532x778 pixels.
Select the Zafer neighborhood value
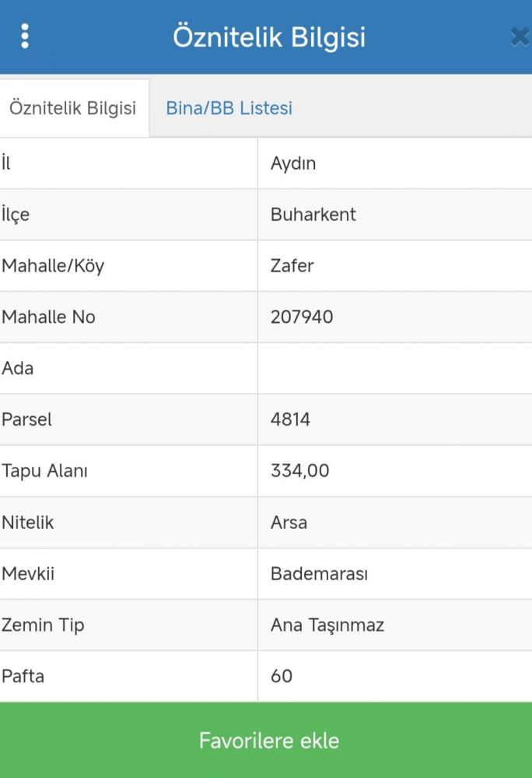(292, 265)
